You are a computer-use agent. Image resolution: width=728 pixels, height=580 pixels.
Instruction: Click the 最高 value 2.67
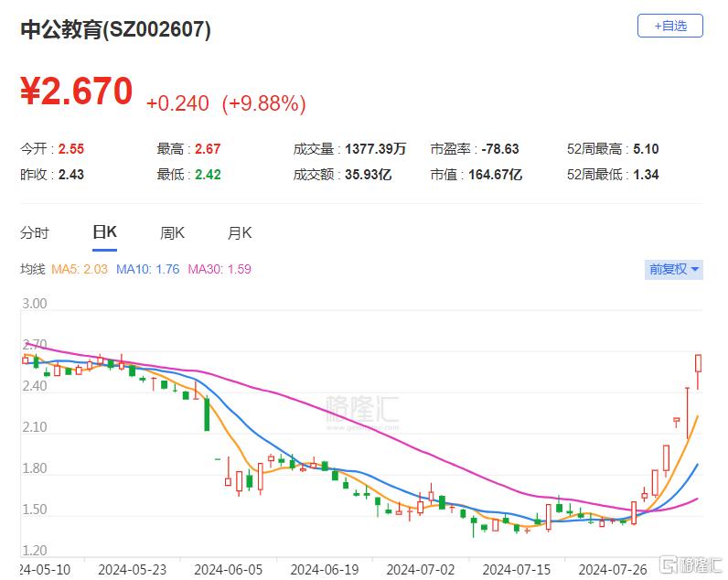[208, 149]
